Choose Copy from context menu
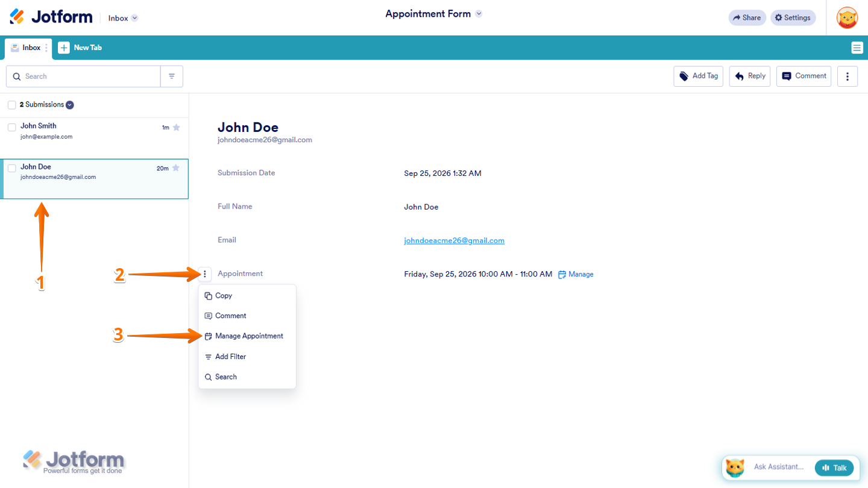Viewport: 868px width, 488px height. tap(247, 296)
